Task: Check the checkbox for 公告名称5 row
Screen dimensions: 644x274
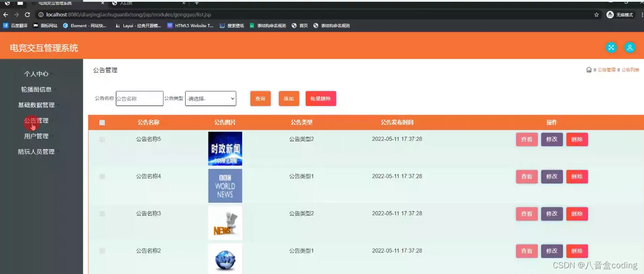Action: click(x=102, y=139)
